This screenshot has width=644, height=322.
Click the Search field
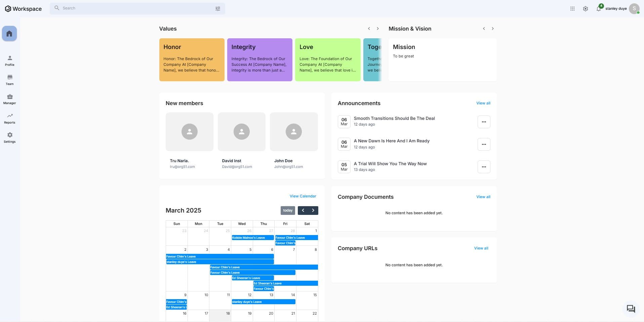pyautogui.click(x=137, y=8)
